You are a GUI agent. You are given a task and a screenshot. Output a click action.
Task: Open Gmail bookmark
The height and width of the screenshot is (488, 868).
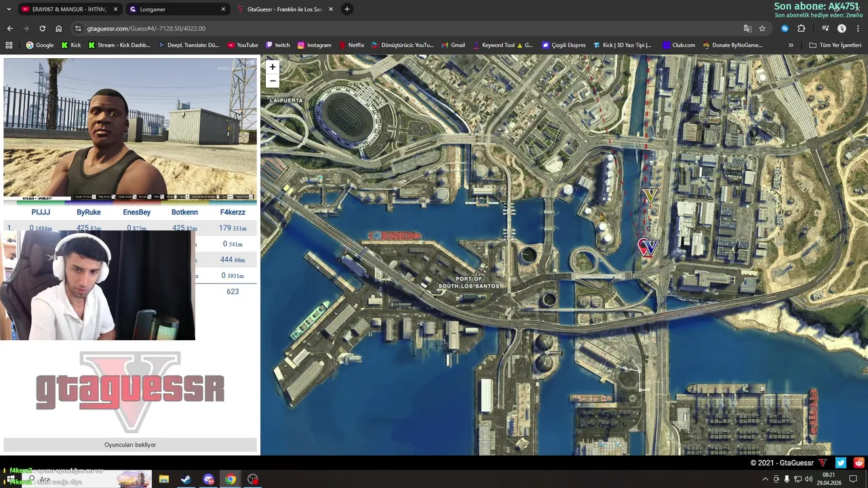click(452, 45)
